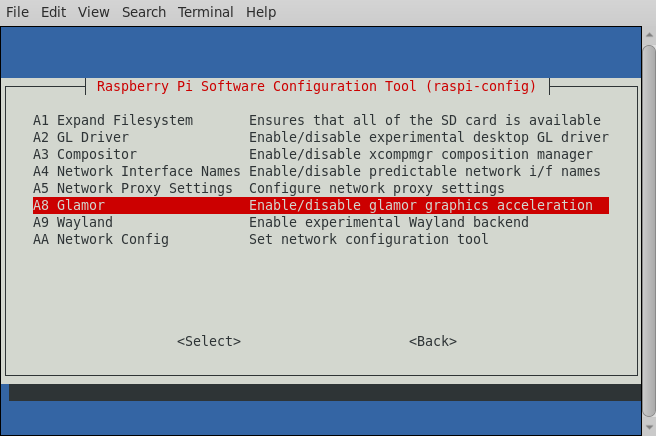Open the Help menu
Viewport: 656px width, 436px height.
point(261,12)
